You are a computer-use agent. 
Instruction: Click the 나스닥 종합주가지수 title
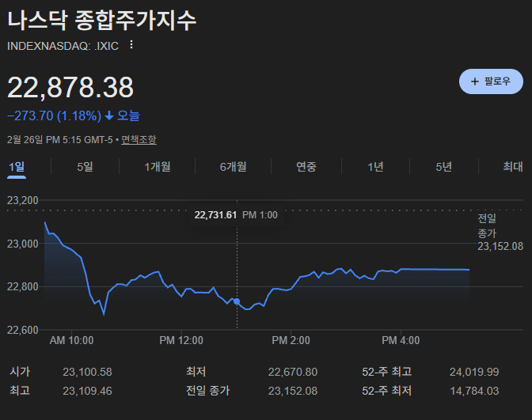pyautogui.click(x=101, y=20)
